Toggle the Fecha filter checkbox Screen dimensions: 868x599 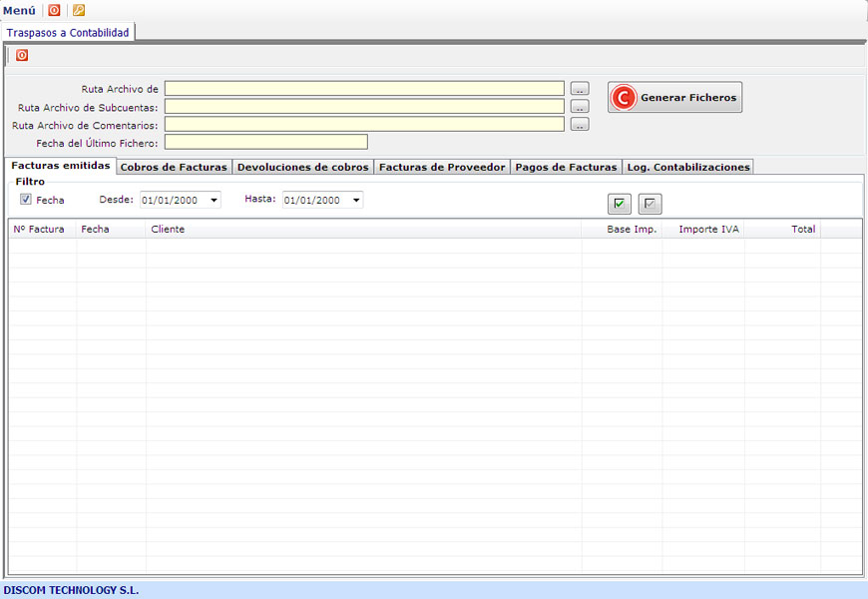26,200
